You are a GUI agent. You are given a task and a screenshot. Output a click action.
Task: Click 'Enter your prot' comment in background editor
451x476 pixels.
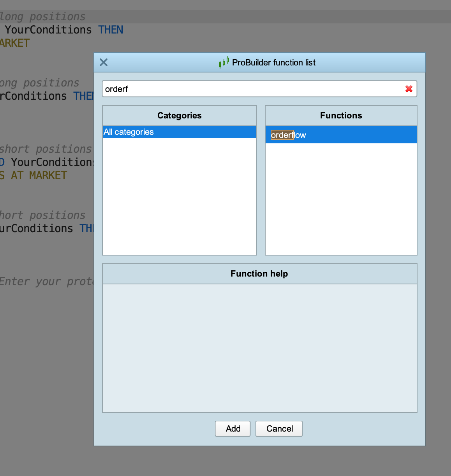pyautogui.click(x=47, y=281)
